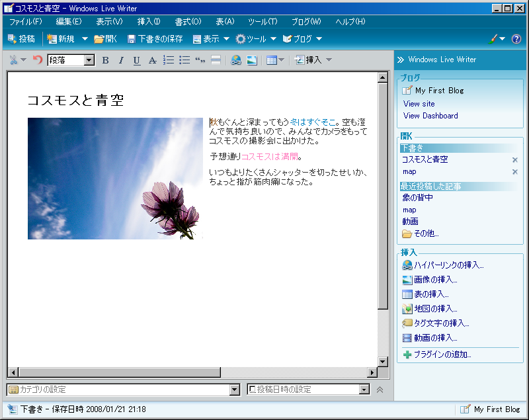Viewport: 529px width, 420px height.
Task: Open the 表示(V) menu
Action: 109,22
